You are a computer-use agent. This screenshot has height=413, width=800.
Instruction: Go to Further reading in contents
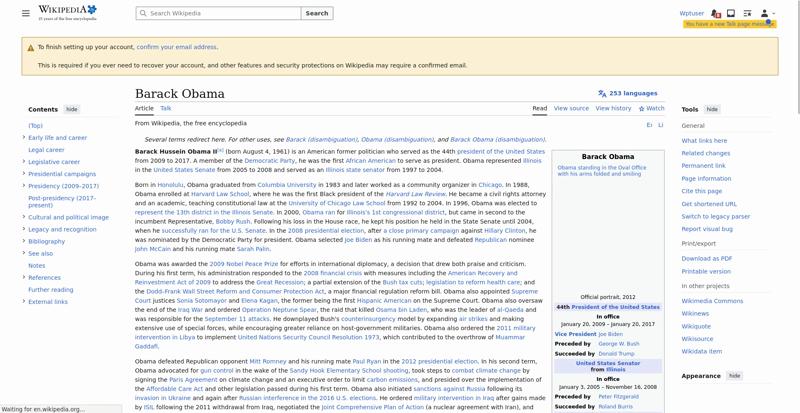[x=51, y=289]
